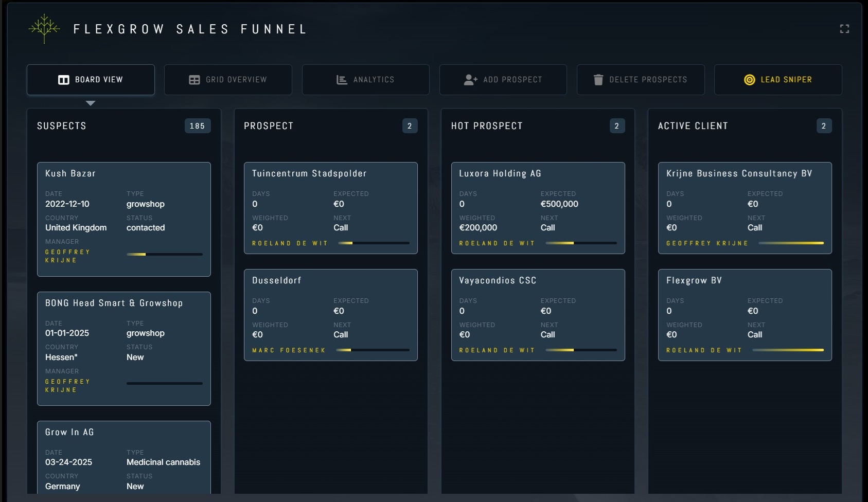
Task: Click the Flexgrow BV progress bar
Action: click(788, 350)
